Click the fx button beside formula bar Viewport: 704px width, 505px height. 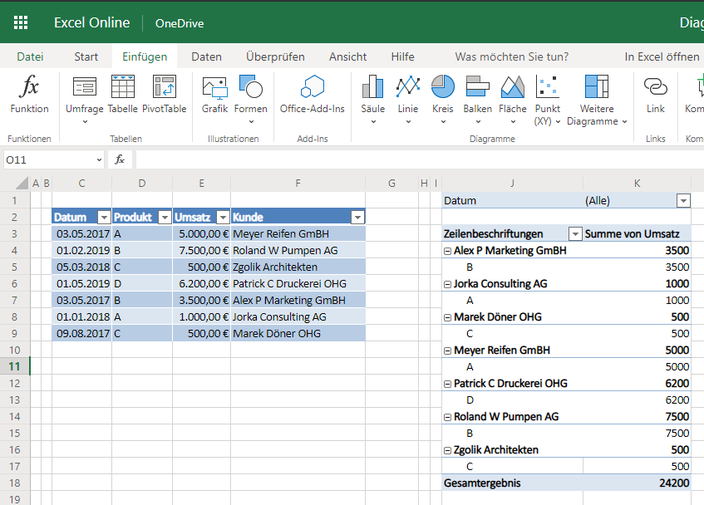(120, 160)
